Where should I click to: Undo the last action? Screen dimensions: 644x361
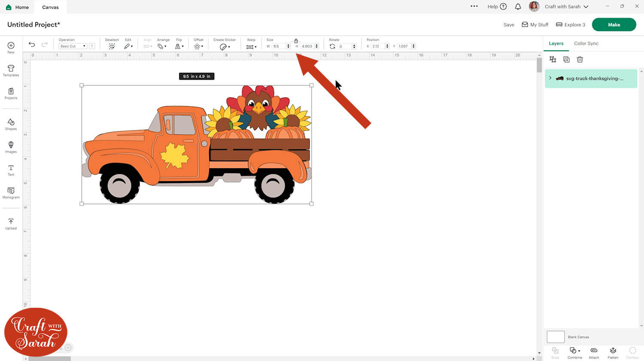click(32, 45)
